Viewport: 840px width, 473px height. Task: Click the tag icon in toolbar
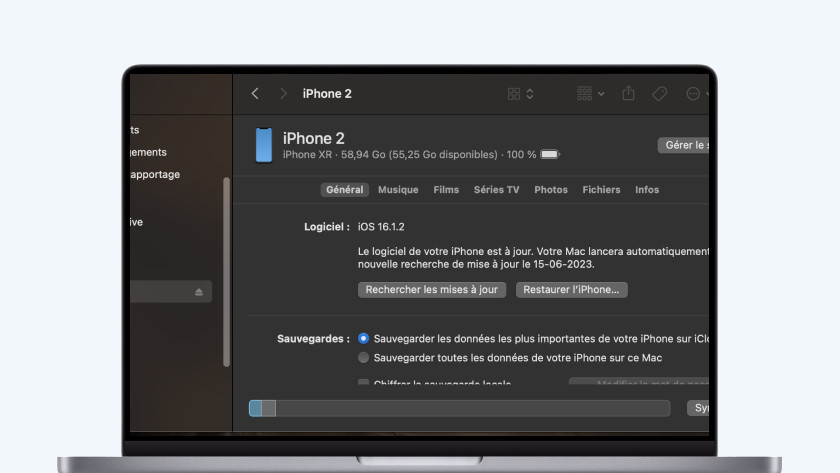(659, 94)
